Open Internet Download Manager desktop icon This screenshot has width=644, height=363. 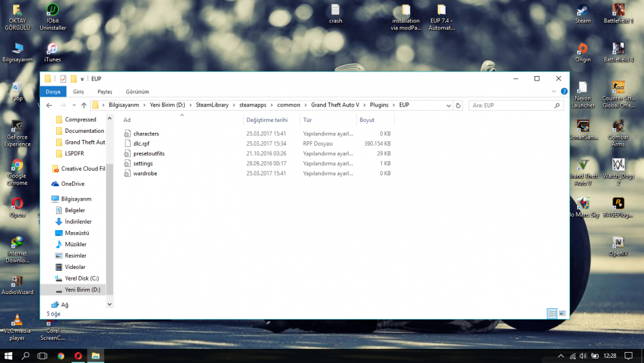[x=17, y=250]
